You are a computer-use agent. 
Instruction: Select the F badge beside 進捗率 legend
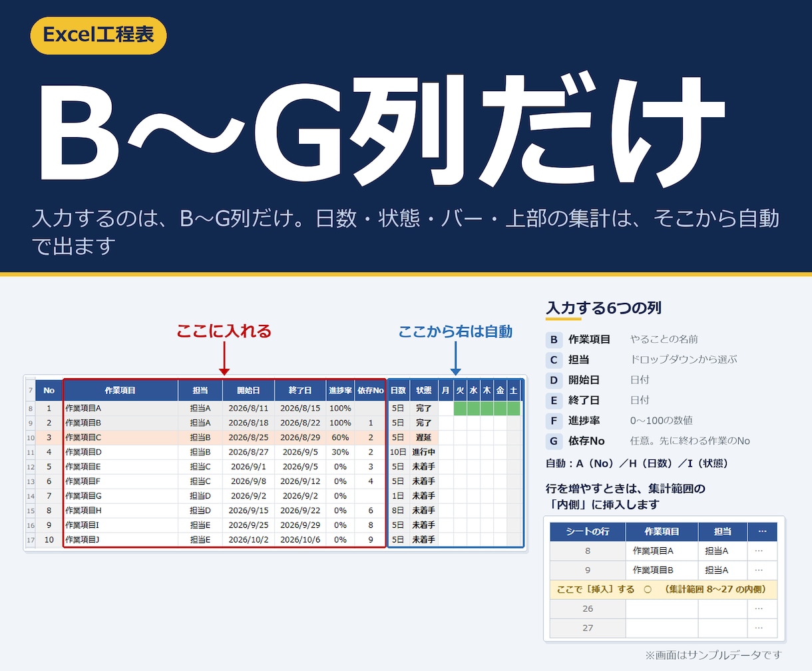553,421
